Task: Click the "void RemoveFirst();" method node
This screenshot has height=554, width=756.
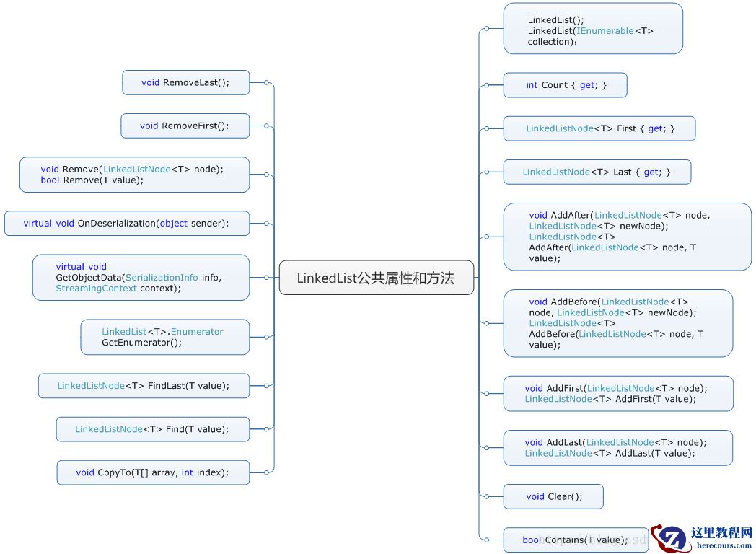Action: [x=185, y=126]
